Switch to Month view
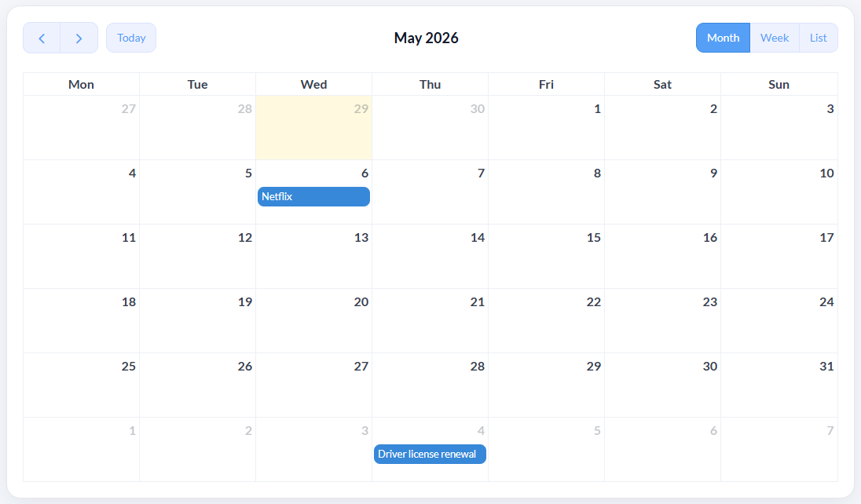Screen dimensions: 861x504 point(724,38)
